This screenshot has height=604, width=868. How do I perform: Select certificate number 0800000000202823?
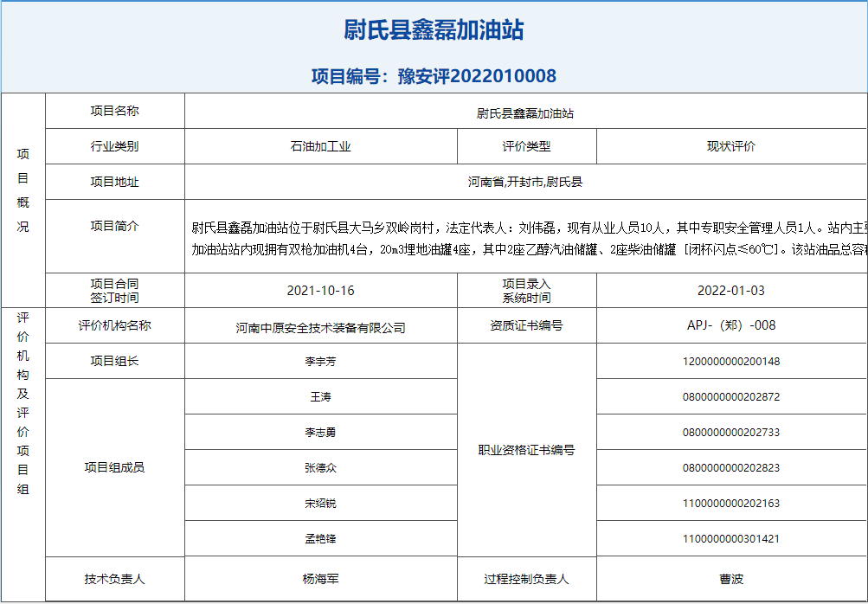731,468
